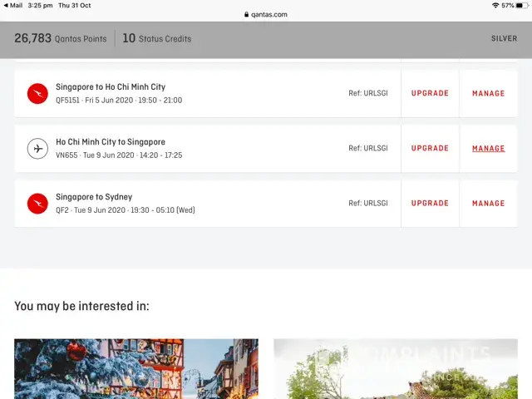
Task: Tap the Wi-Fi status icon
Action: [495, 5]
